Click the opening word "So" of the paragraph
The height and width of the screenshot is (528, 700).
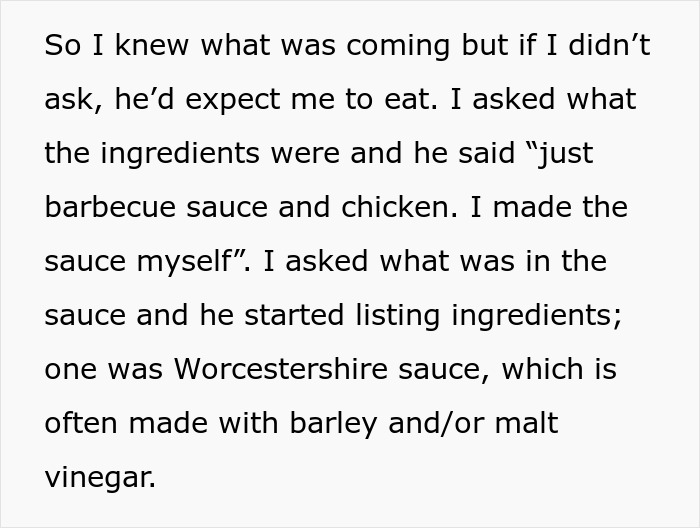point(60,47)
